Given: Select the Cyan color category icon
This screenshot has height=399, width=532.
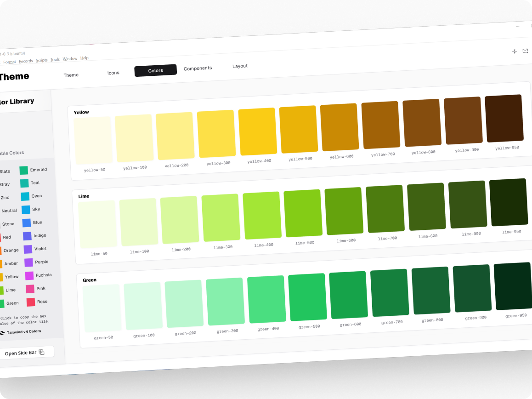Looking at the screenshot, I should 24,197.
